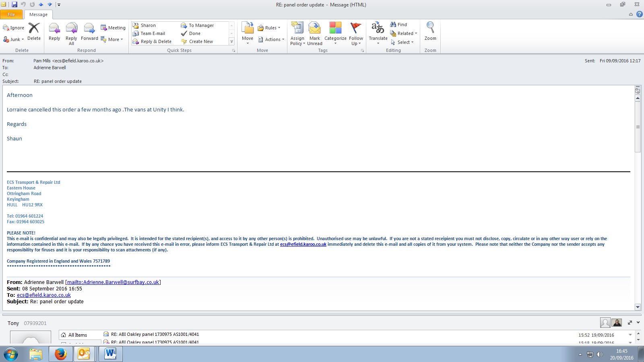The image size is (644, 362).
Task: Click the mailto:Adrienne.Barwell@surfbay.co.uk link
Action: 113,282
